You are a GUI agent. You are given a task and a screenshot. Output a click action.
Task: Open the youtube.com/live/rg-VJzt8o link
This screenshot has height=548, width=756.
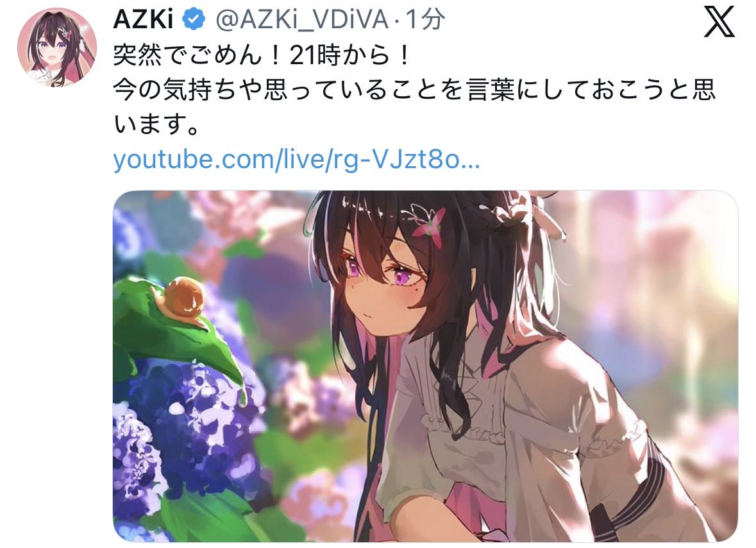(296, 159)
